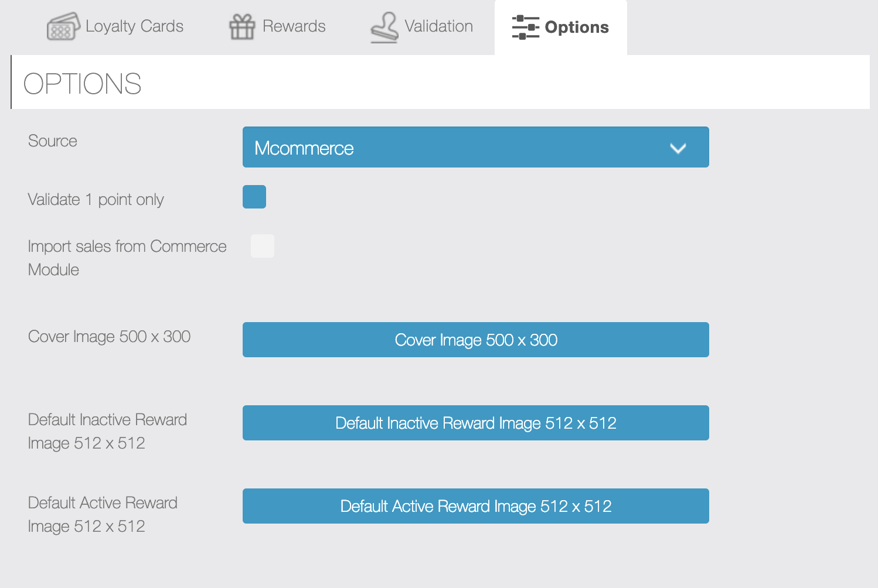Image resolution: width=878 pixels, height=588 pixels.
Task: Select the Options tab label
Action: 577,28
